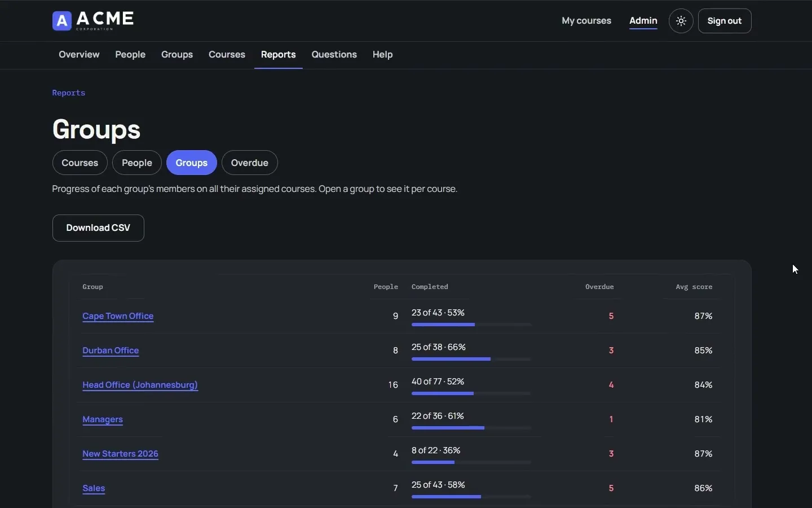Click the Managers completion progress bar

tap(471, 428)
